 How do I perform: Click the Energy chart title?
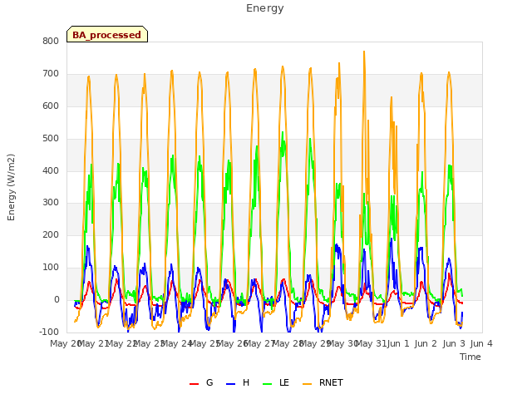point(264,8)
